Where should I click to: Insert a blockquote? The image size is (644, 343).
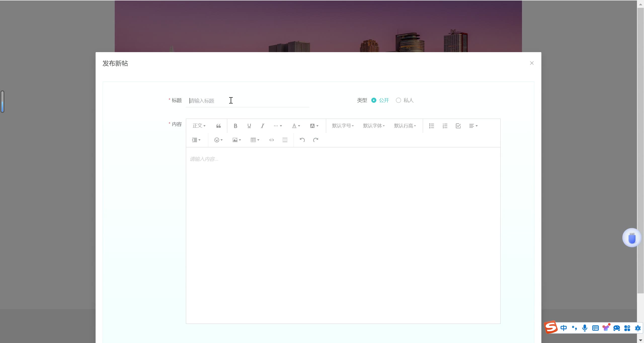(x=218, y=126)
